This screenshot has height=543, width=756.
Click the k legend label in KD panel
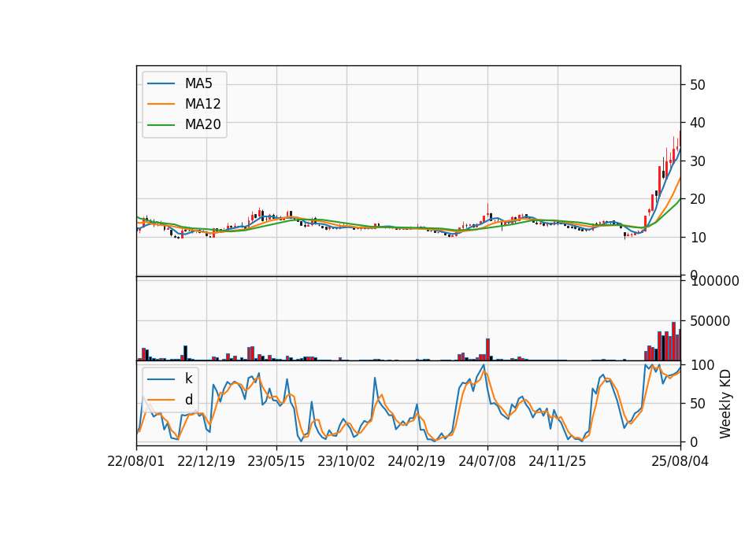tap(188, 379)
